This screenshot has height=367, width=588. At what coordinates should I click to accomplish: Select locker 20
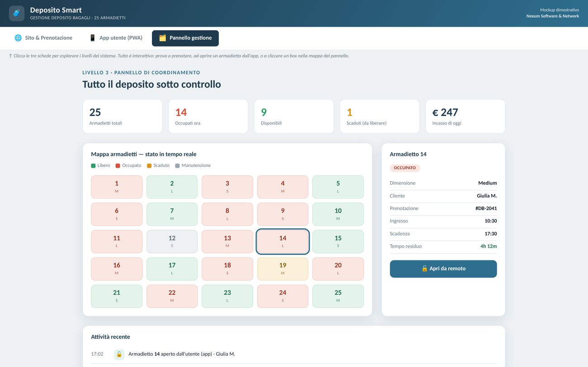338,269
